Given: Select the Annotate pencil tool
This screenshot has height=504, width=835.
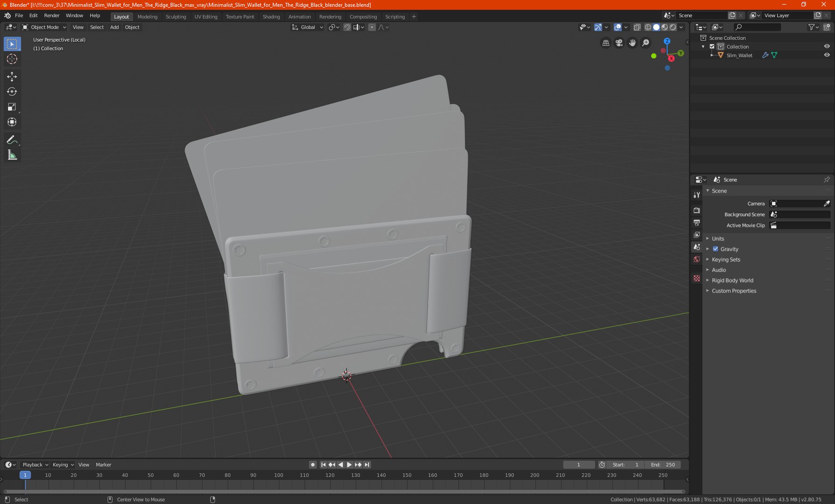Looking at the screenshot, I should [x=12, y=140].
